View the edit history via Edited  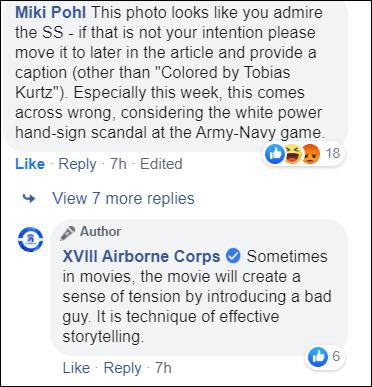161,164
